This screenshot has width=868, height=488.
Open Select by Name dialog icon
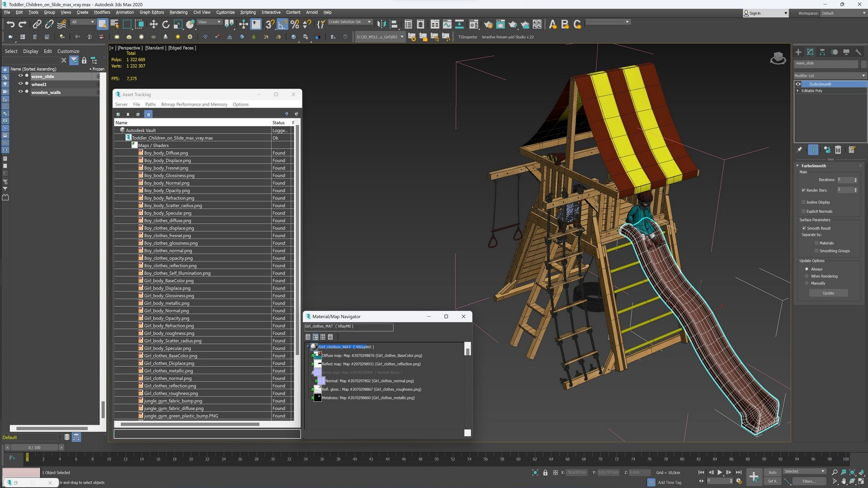pyautogui.click(x=115, y=24)
